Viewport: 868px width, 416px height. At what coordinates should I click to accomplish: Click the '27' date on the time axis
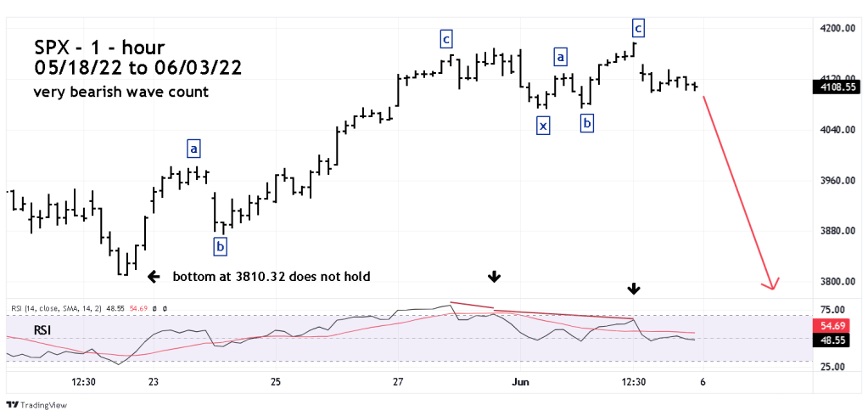click(396, 383)
